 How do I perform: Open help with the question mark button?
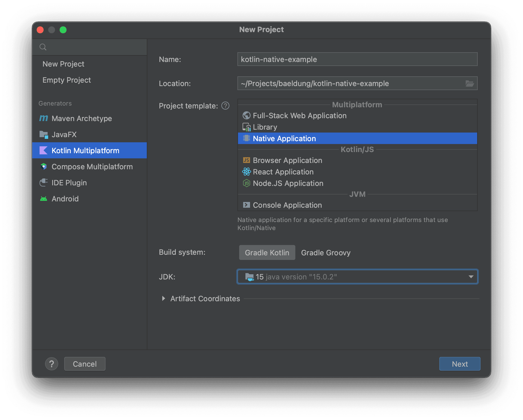[x=52, y=364]
